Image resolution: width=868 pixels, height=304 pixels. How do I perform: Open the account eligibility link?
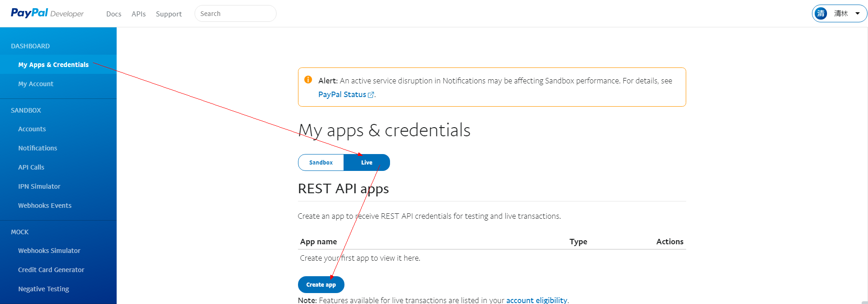point(537,300)
